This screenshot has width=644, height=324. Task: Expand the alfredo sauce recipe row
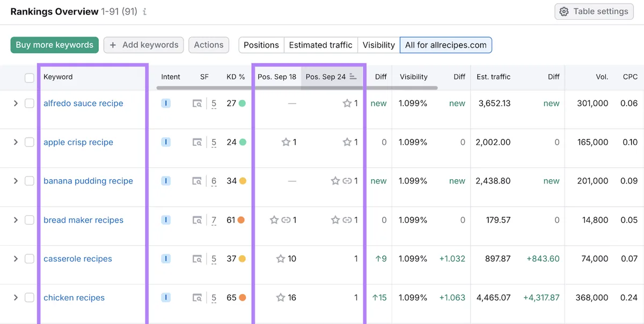point(16,104)
